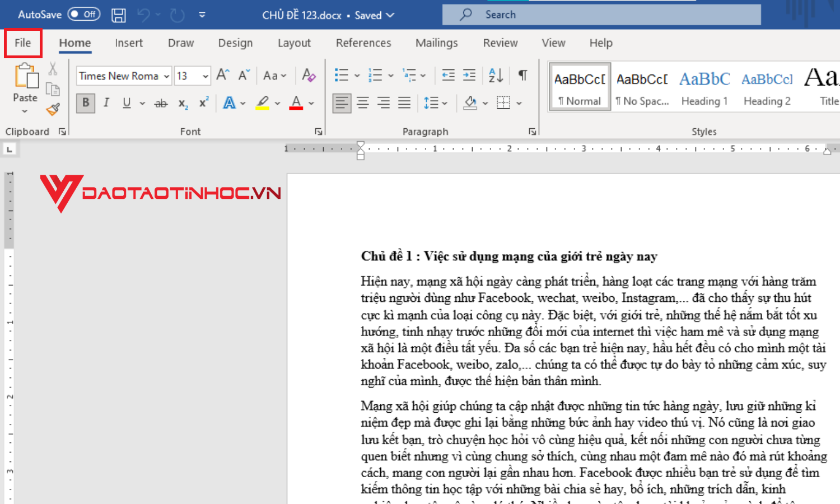The height and width of the screenshot is (504, 840).
Task: Apply the Heading 1 style
Action: pos(704,87)
